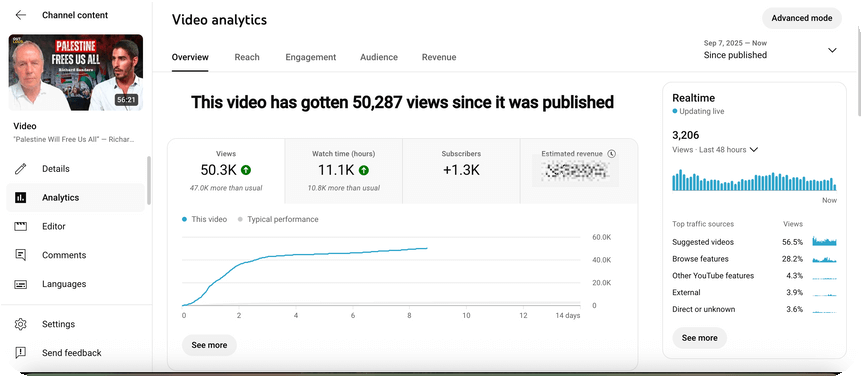Switch to the Engagement tab
Viewport: 861px width, 376px height.
click(x=310, y=57)
